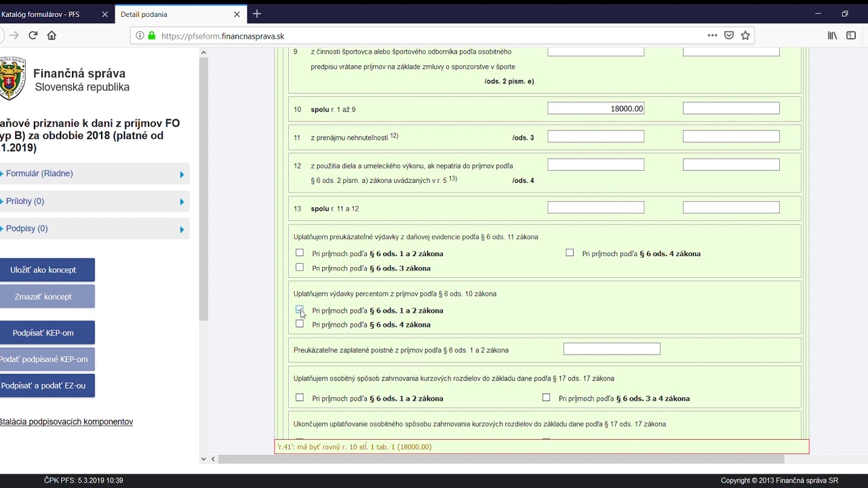This screenshot has height=488, width=868.
Task: Click the sidebar scroll down arrow
Action: [x=203, y=459]
